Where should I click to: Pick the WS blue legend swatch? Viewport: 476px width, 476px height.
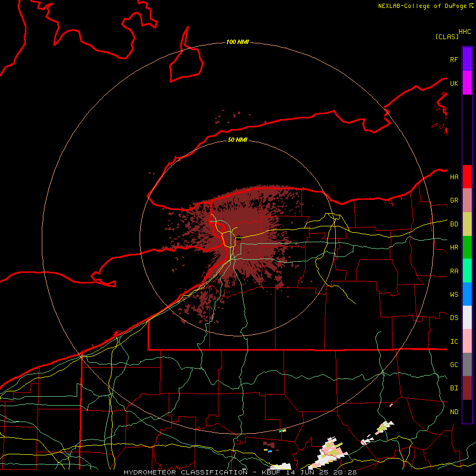[x=467, y=294]
